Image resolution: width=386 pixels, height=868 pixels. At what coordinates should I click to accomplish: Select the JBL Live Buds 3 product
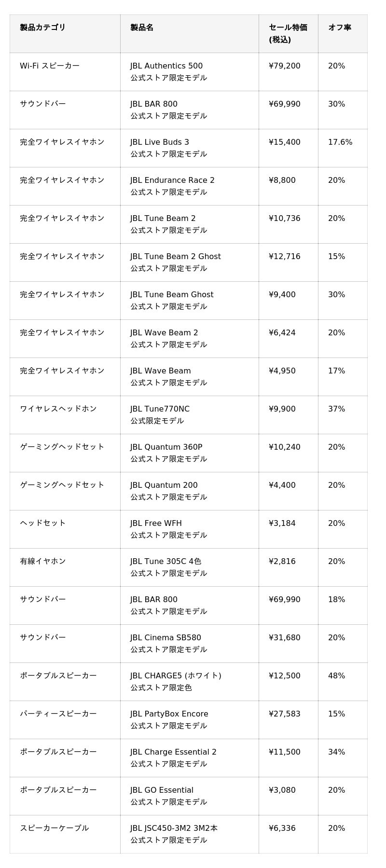click(160, 142)
